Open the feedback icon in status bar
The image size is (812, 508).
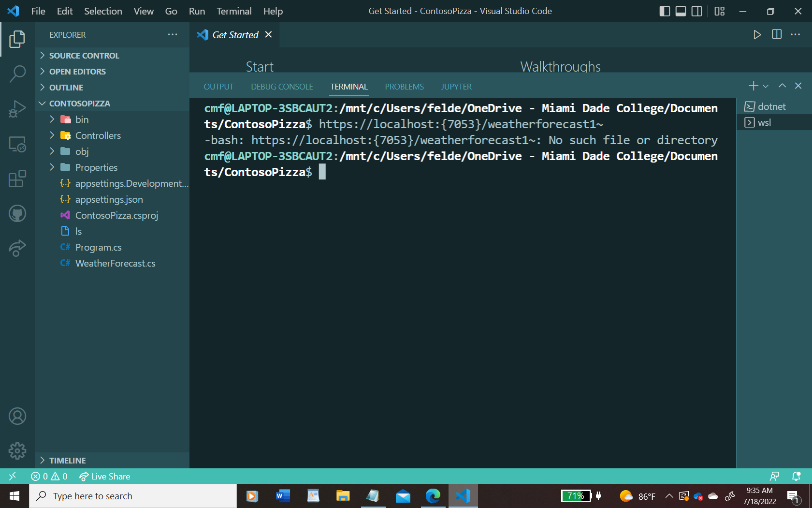point(774,477)
